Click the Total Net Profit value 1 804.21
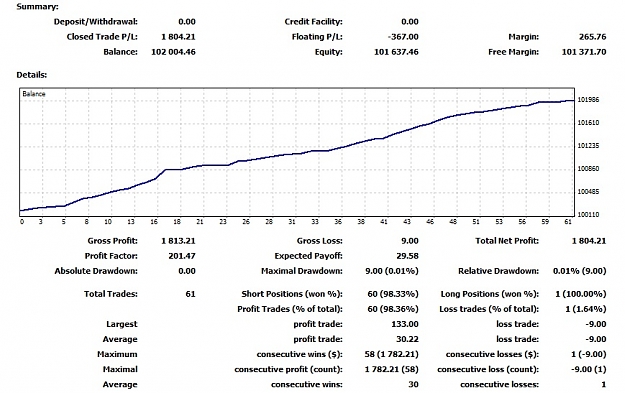Viewport: 625px width, 393px height. point(589,241)
